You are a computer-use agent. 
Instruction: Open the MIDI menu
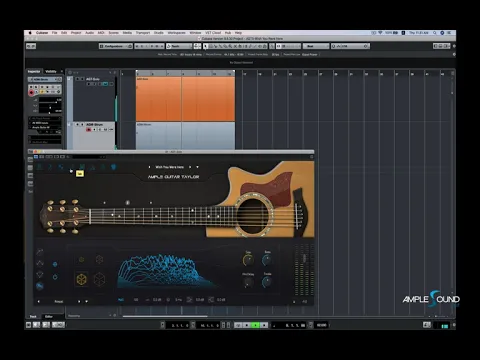101,33
